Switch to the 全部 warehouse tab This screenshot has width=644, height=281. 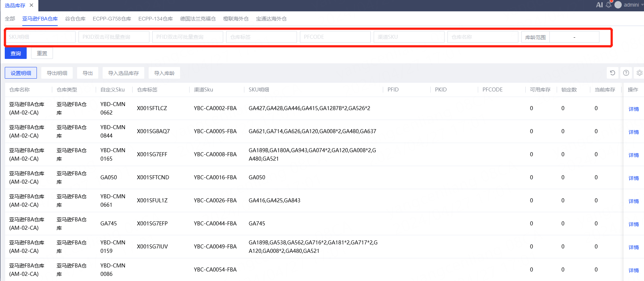tap(10, 19)
